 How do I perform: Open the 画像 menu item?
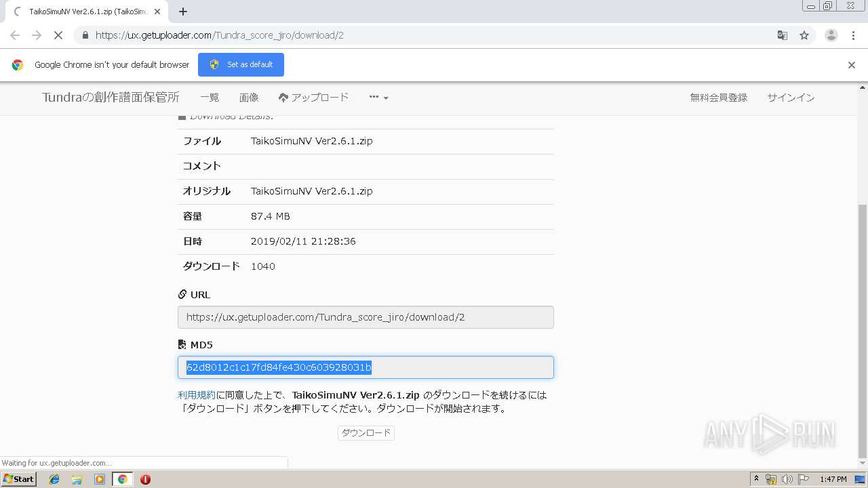(x=249, y=98)
